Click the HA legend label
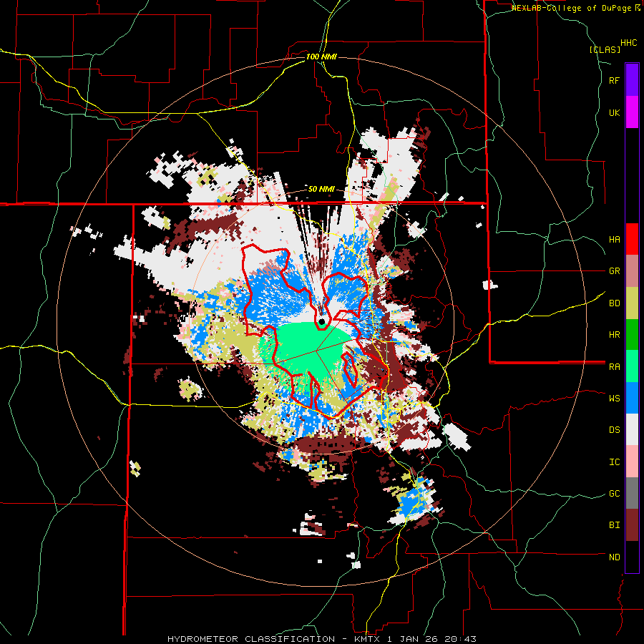This screenshot has width=644, height=644. point(614,240)
